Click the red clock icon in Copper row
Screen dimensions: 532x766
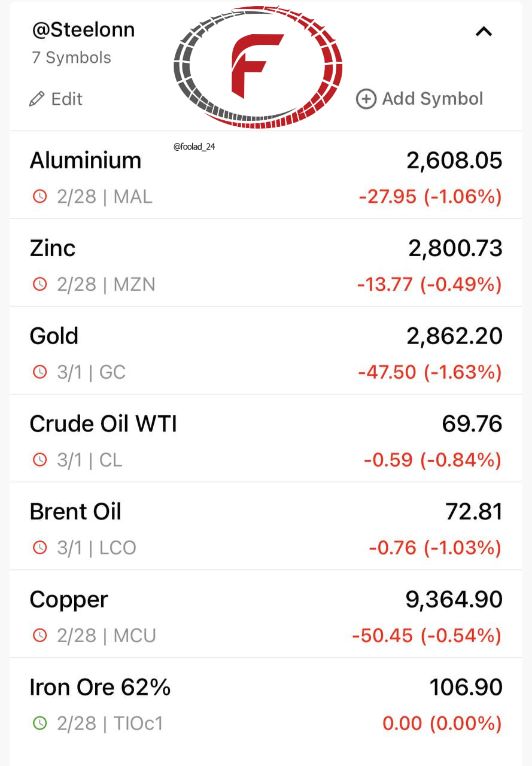(x=39, y=636)
